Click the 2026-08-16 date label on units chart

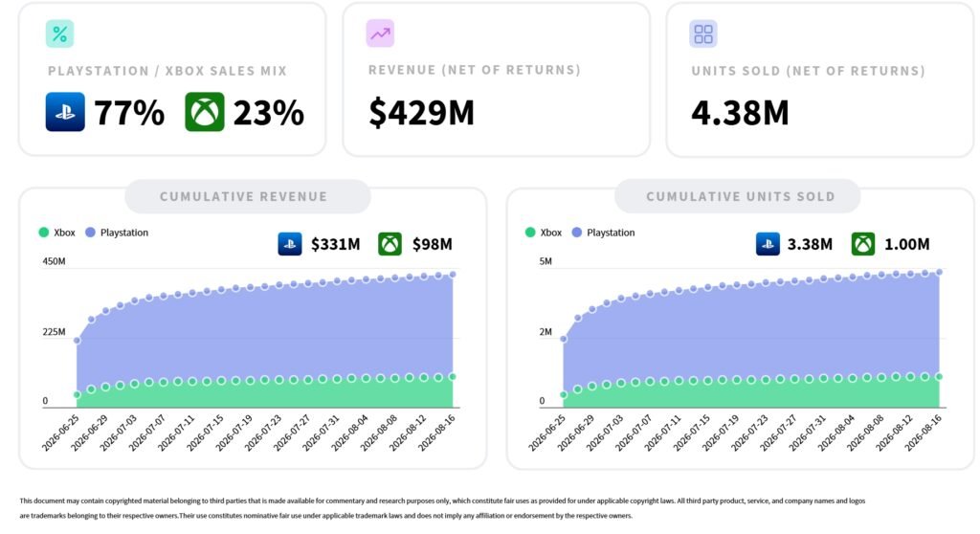(x=923, y=433)
